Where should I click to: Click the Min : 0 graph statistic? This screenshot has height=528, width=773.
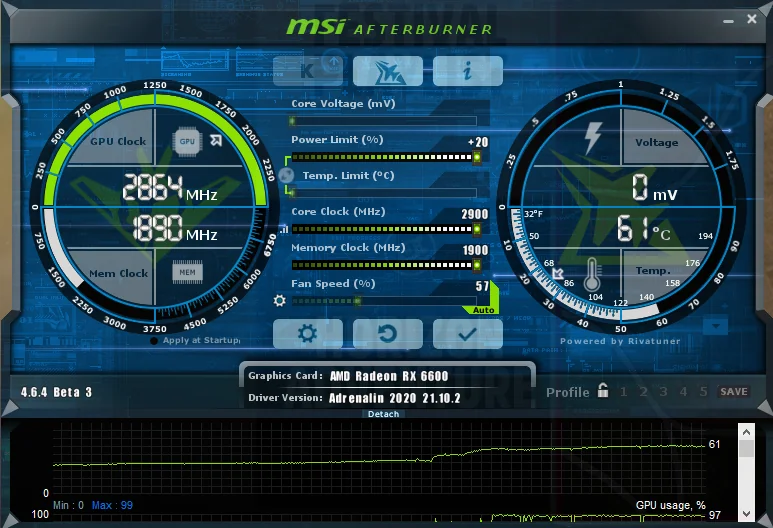[69, 505]
